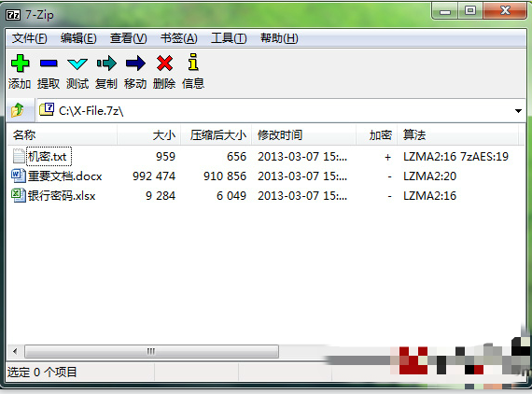This screenshot has width=532, height=394.
Task: Click size value 959
Action: tap(165, 157)
